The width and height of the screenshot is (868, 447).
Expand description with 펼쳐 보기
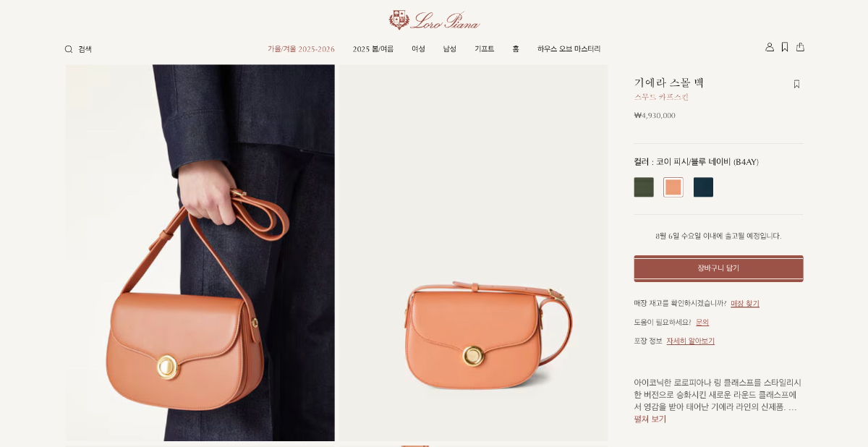650,419
